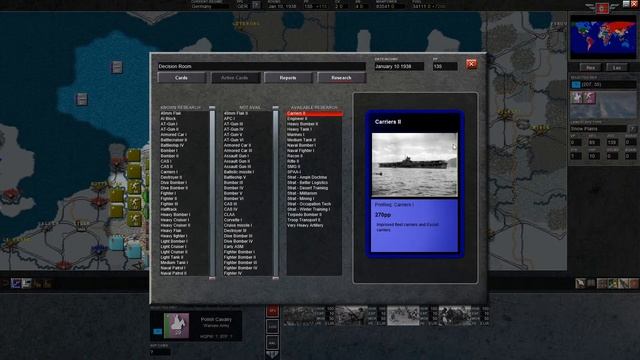This screenshot has width=640, height=360.
Task: Click the Last button under minimap
Action: [x=617, y=67]
